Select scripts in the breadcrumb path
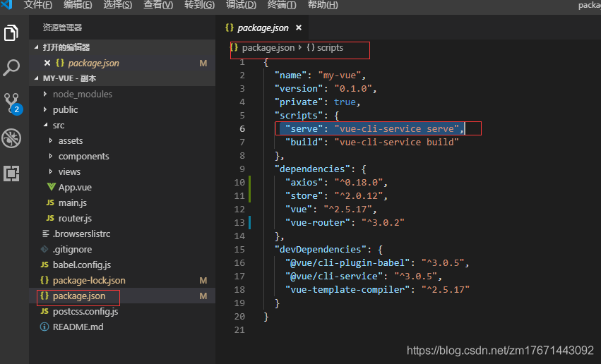Viewport: 601px width, 364px height. coord(330,48)
